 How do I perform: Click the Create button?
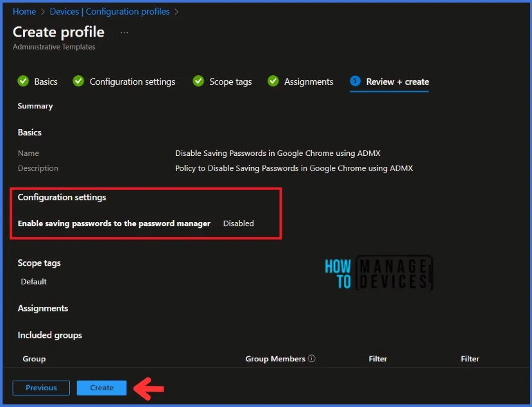pos(101,388)
